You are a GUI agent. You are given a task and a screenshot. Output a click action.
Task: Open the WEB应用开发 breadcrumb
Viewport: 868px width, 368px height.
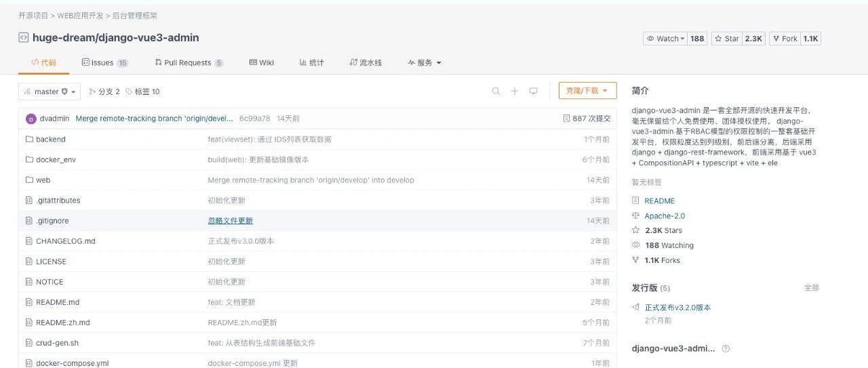(x=80, y=15)
